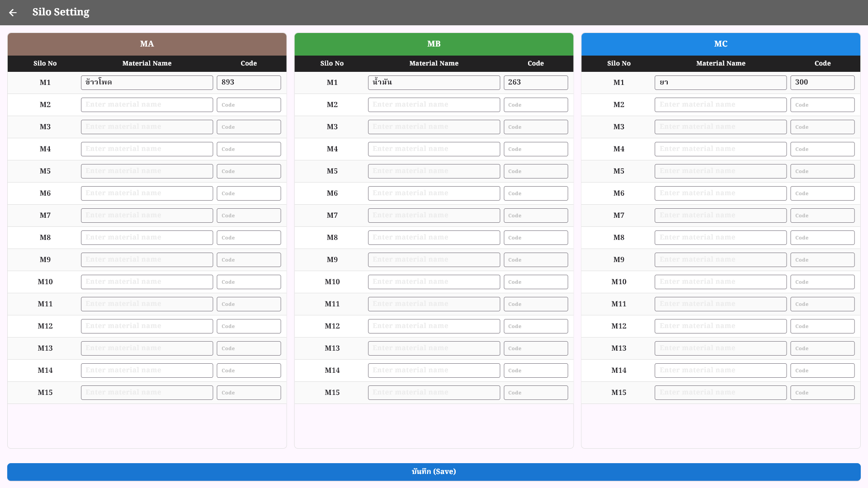Click the back arrow icon
This screenshot has width=868, height=488.
(13, 13)
